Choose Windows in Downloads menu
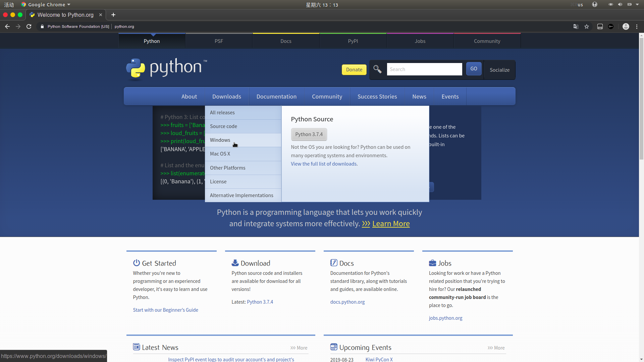The image size is (644, 362). click(x=243, y=140)
